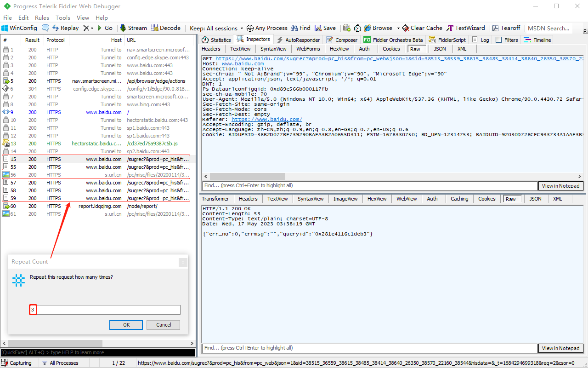This screenshot has width=588, height=368.
Task: Click the WinConfig toolbar button
Action: pos(20,28)
